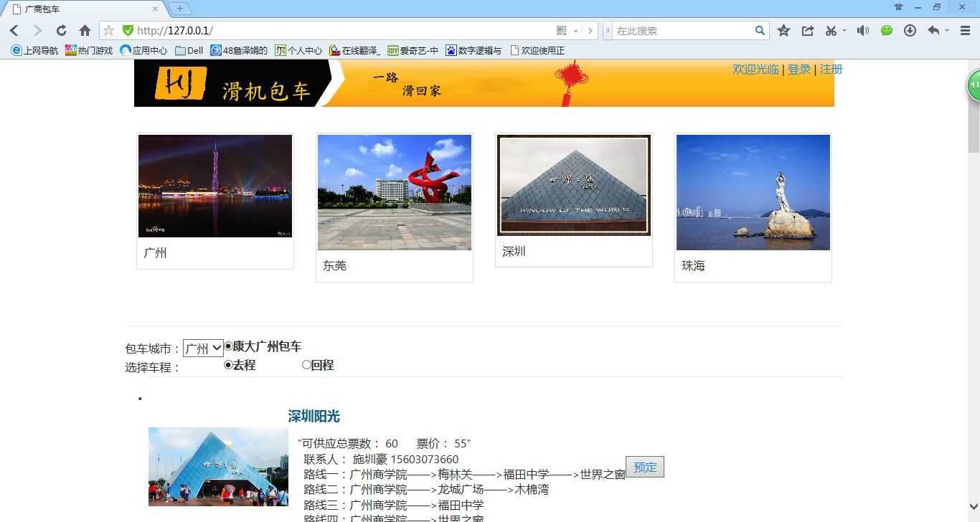Click the 珠海 caption text
Viewport: 980px width, 522px height.
coord(693,265)
